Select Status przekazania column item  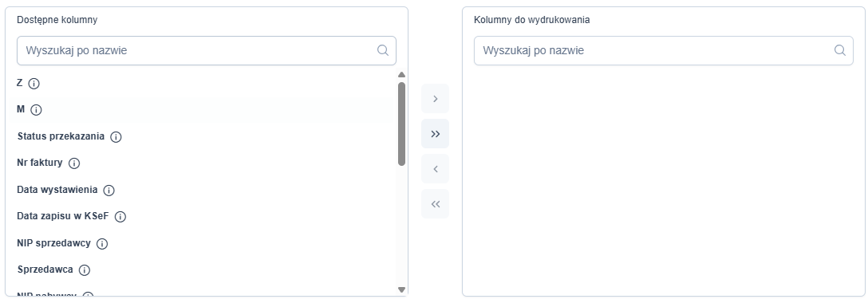pyautogui.click(x=61, y=136)
